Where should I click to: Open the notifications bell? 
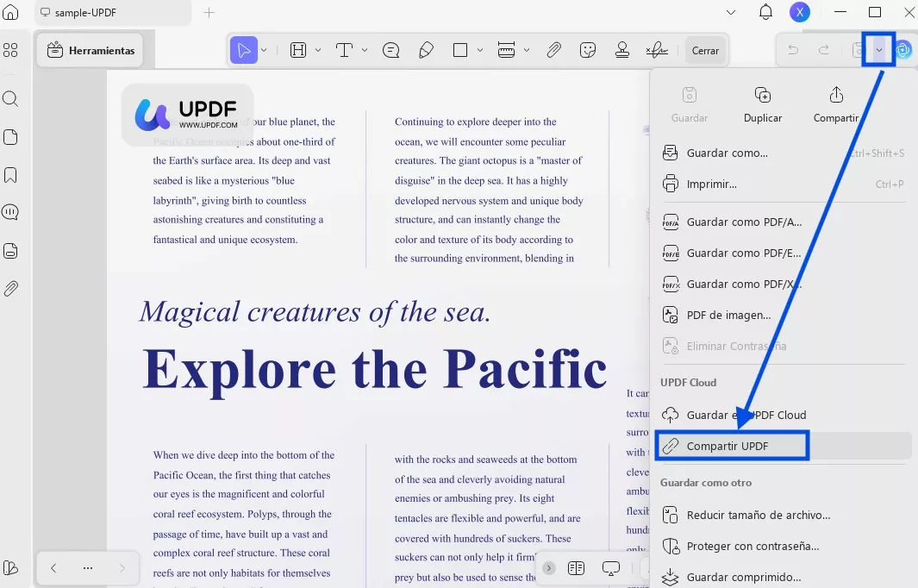765,12
